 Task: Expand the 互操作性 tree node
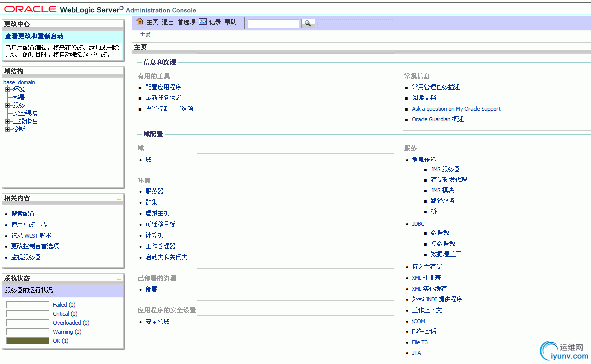pyautogui.click(x=7, y=121)
